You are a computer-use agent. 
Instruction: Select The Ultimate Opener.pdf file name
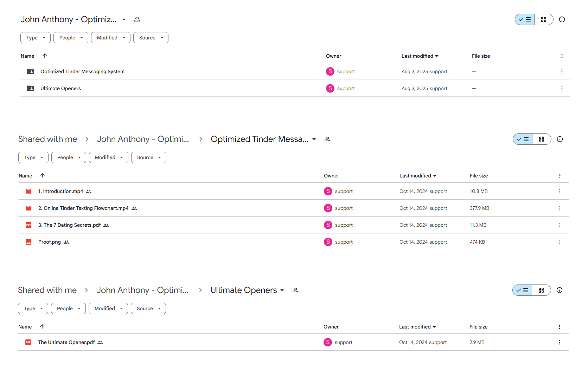coord(66,342)
